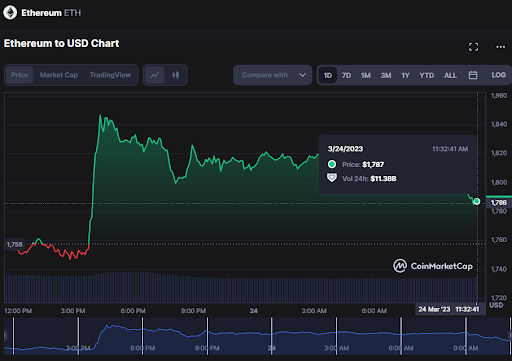Click the Ethereum logo icon
The image size is (512, 361).
coord(10,13)
